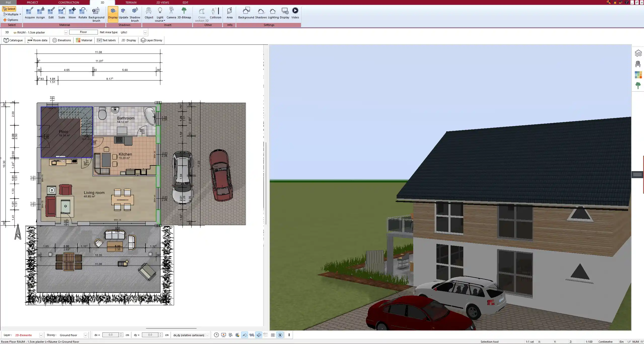
Task: Toggle Collision detection
Action: tap(215, 13)
